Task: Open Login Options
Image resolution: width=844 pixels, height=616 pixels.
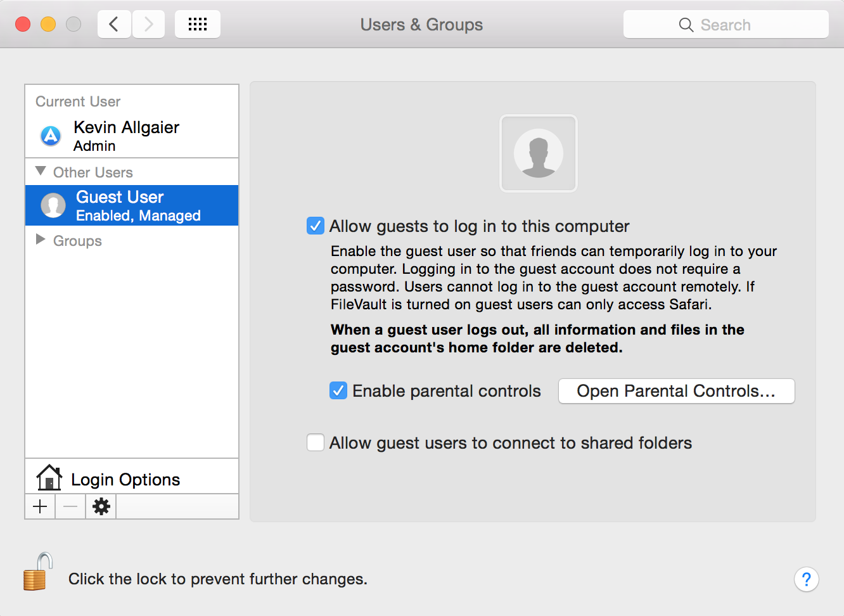Action: 132,477
